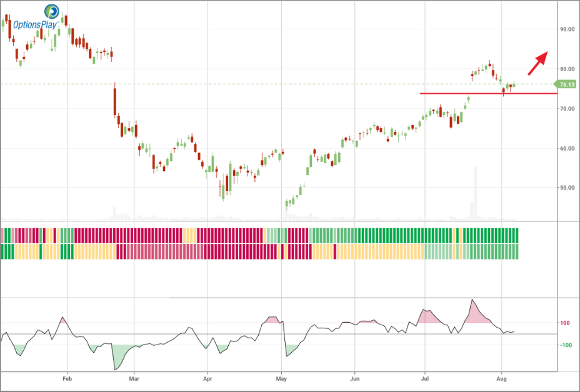Screen dimensions: 580x392
Task: Click the Aug label on the time axis
Action: click(502, 379)
